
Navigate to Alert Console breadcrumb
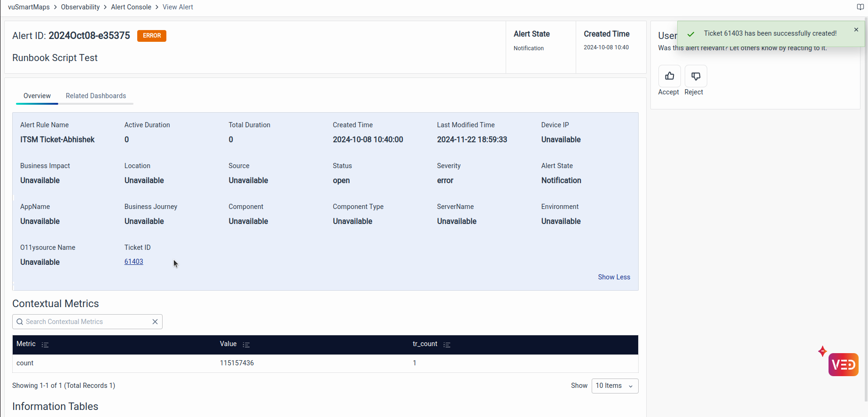coord(131,7)
